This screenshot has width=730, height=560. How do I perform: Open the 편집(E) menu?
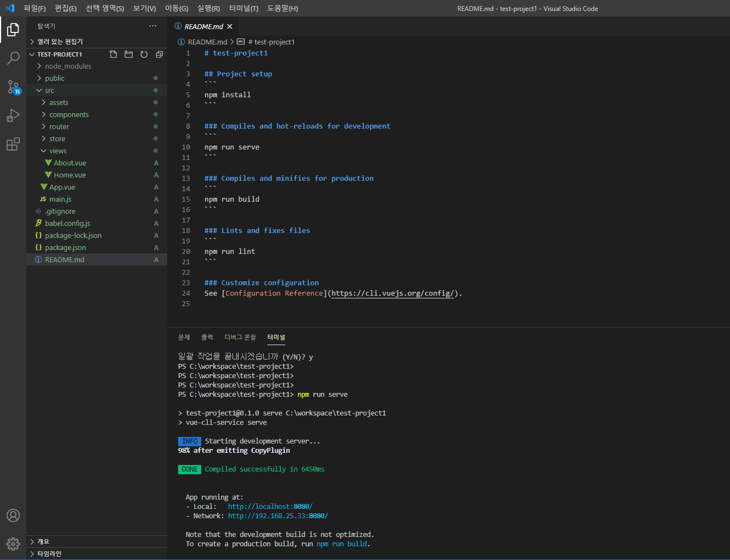(x=66, y=8)
